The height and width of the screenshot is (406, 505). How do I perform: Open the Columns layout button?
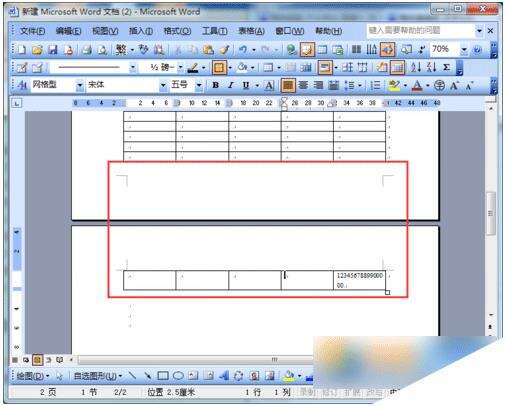coord(356,50)
